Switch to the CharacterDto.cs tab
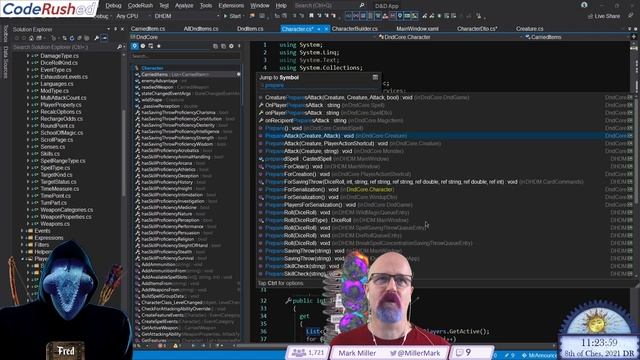This screenshot has height=360, width=640. pyautogui.click(x=477, y=29)
